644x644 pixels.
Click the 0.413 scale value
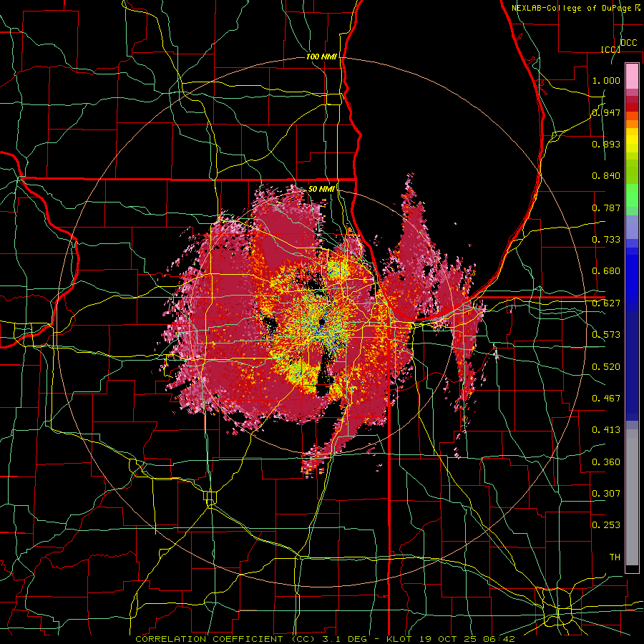tap(606, 430)
